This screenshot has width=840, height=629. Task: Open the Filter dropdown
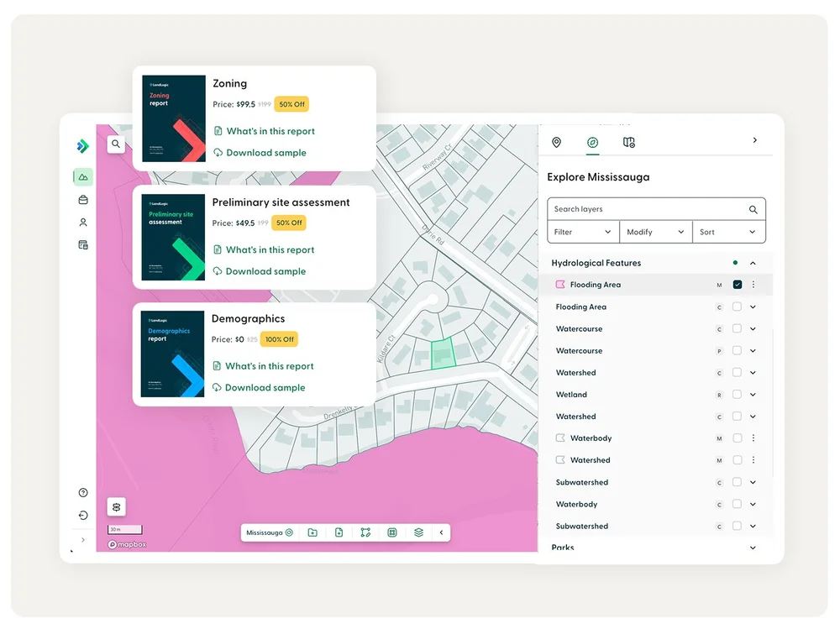[x=582, y=232]
